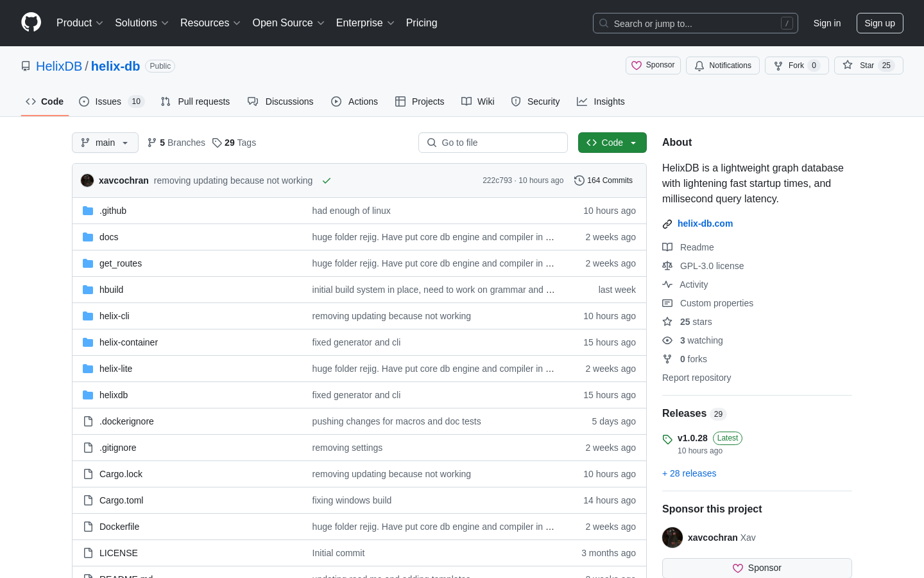The image size is (924, 578).
Task: Click the Sign up button
Action: click(x=880, y=23)
